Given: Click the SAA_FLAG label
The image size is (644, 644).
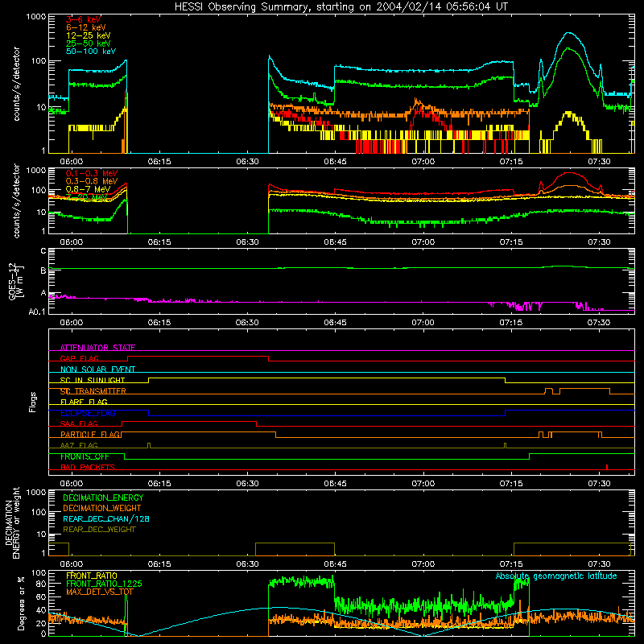Looking at the screenshot, I should (x=79, y=423).
